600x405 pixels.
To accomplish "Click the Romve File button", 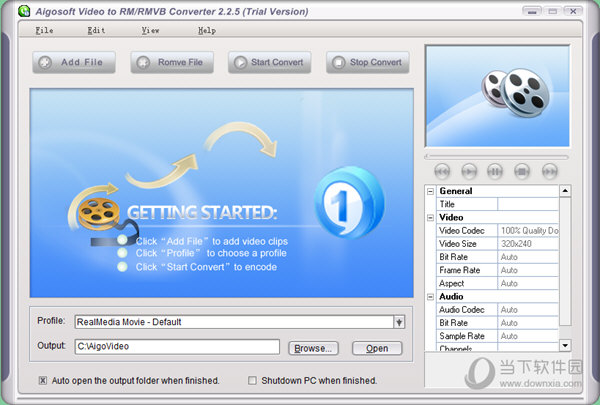I will click(x=172, y=62).
